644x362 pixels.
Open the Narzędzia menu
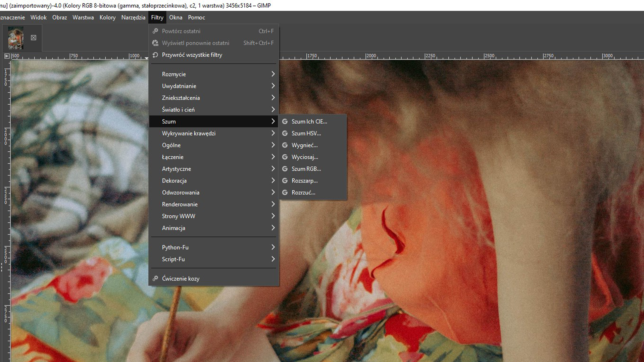pos(133,17)
